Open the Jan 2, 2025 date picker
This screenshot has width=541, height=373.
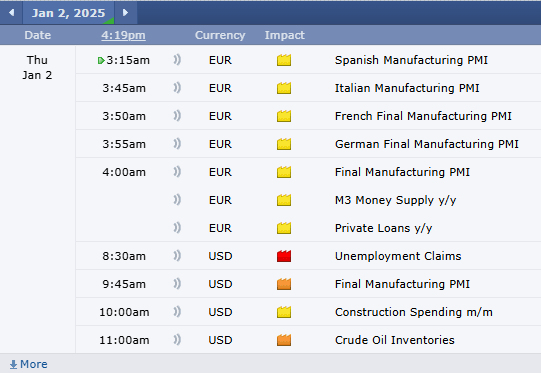click(68, 13)
